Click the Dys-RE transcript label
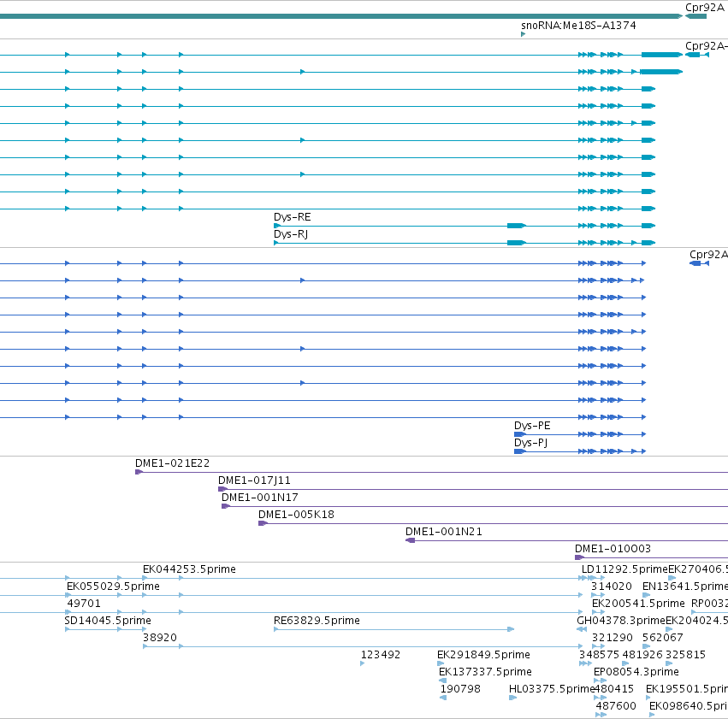728x719 pixels. tap(292, 217)
